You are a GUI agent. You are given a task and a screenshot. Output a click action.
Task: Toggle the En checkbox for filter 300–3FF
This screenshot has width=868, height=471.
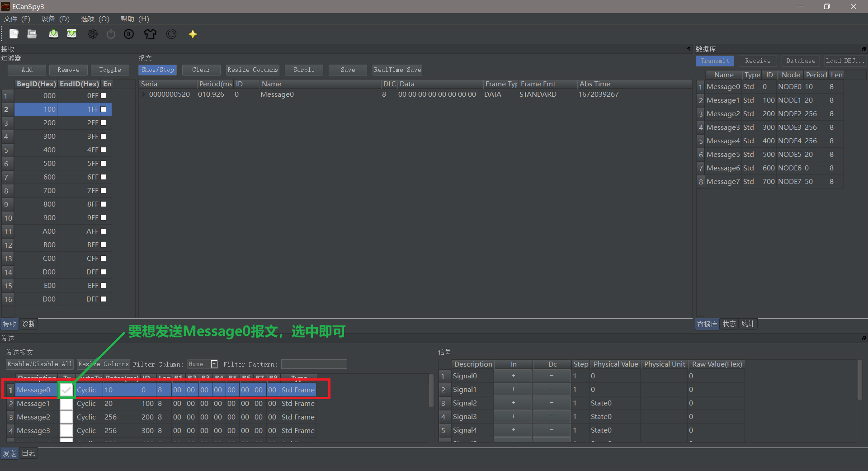(x=104, y=137)
